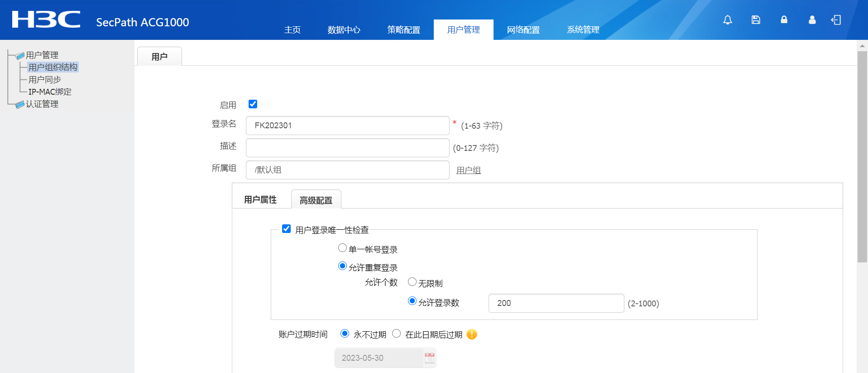The height and width of the screenshot is (373, 868).
Task: Click the 描述 input field
Action: (x=348, y=148)
